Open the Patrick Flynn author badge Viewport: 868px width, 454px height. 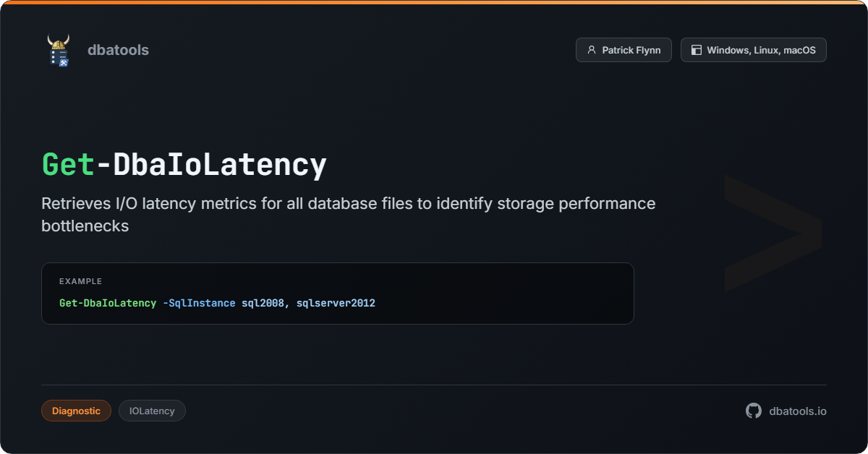624,50
